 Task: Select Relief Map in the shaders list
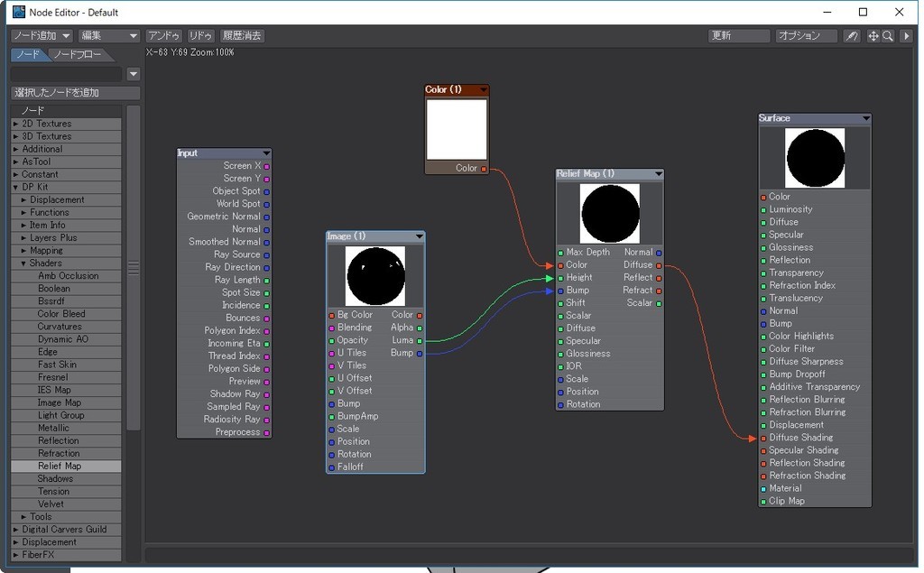66,466
